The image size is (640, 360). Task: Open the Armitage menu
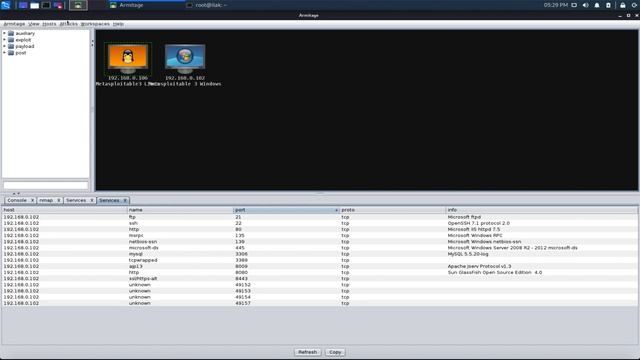click(x=14, y=24)
